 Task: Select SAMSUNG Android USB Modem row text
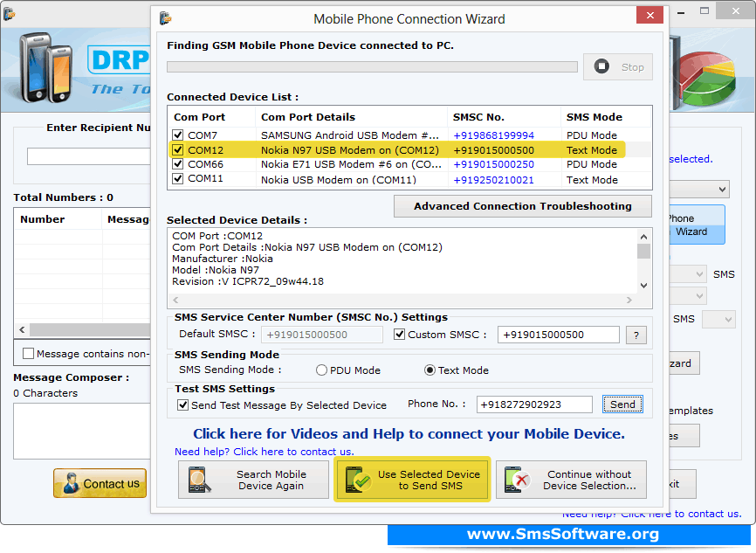click(350, 135)
